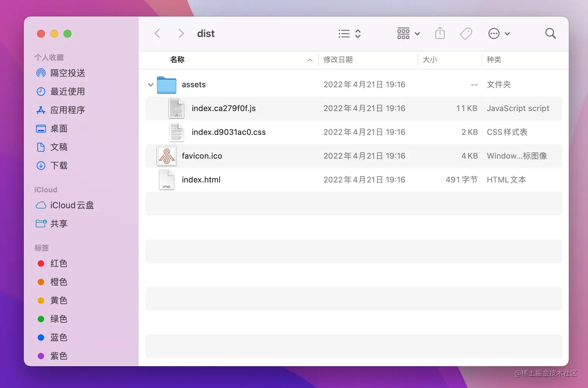Click the clock icon for 最近使用
This screenshot has width=588, height=388.
pos(41,91)
